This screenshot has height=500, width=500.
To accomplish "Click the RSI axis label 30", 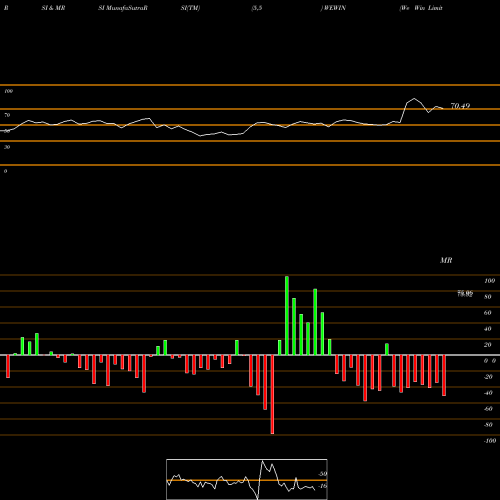I will pyautogui.click(x=7, y=147).
